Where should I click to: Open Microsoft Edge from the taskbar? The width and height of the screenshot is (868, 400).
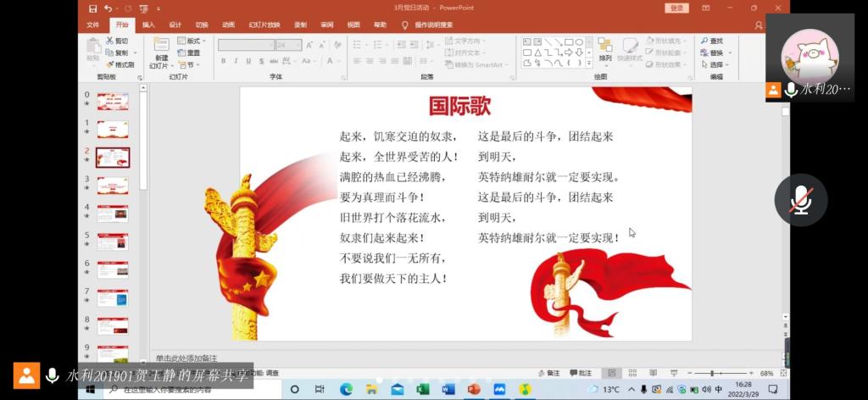pyautogui.click(x=346, y=389)
